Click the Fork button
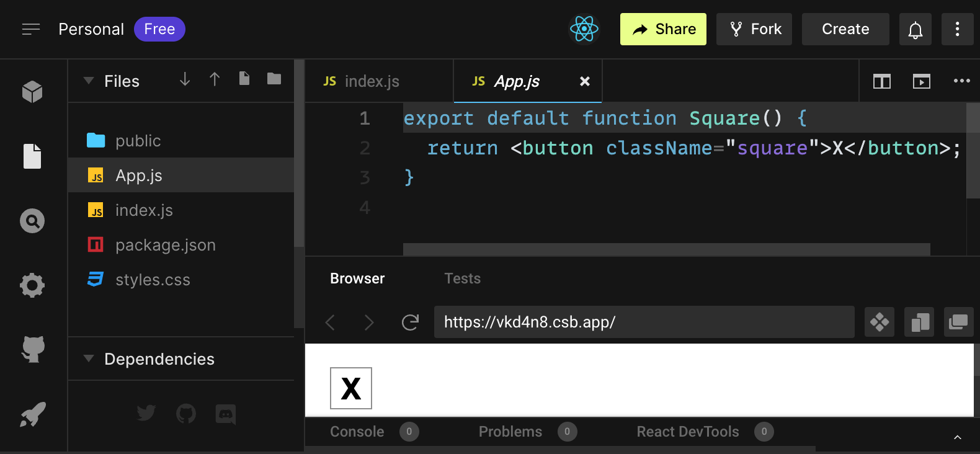Viewport: 980px width, 454px height. tap(754, 29)
